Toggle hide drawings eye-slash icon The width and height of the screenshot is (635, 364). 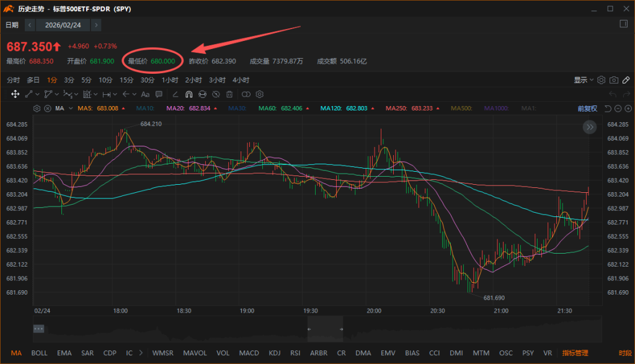[x=216, y=94]
